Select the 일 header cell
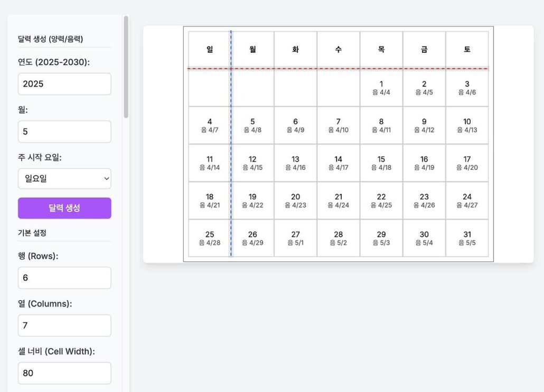This screenshot has width=544, height=392. 210,49
